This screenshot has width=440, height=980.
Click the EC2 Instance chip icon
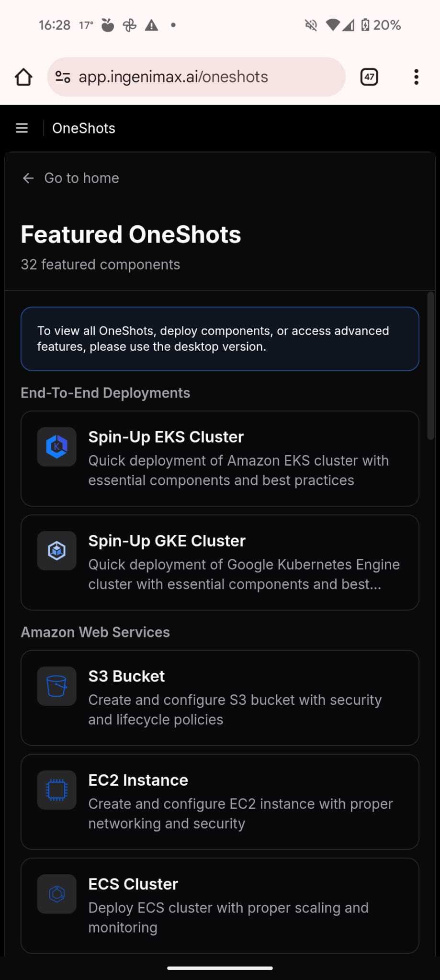click(x=56, y=790)
